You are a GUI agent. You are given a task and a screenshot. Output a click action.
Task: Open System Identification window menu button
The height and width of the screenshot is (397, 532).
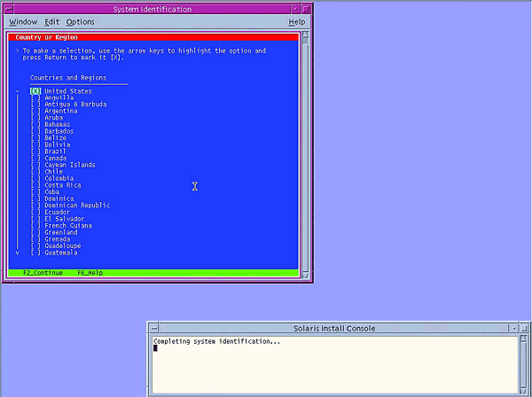[9, 9]
